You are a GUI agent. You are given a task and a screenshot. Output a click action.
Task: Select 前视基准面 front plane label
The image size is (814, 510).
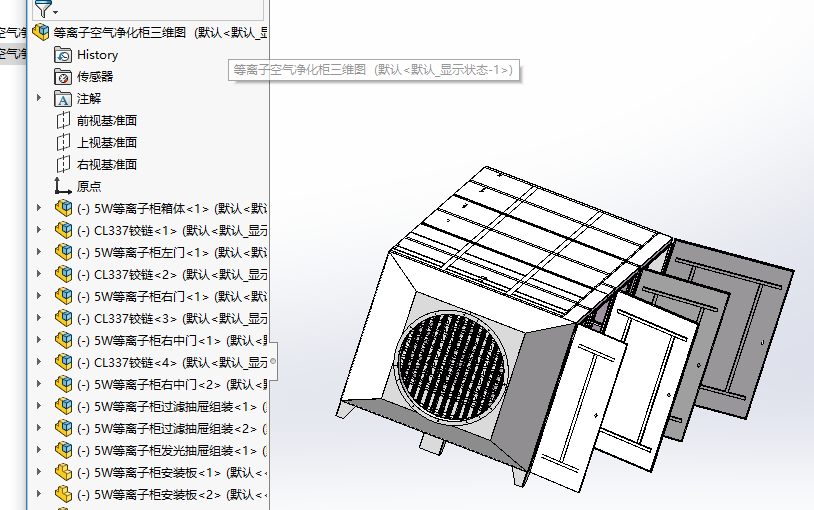coord(107,120)
